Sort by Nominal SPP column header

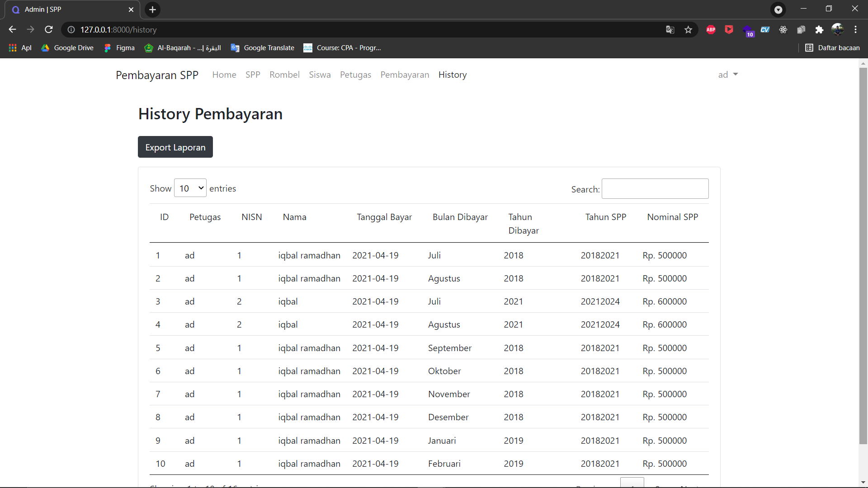[x=673, y=217]
